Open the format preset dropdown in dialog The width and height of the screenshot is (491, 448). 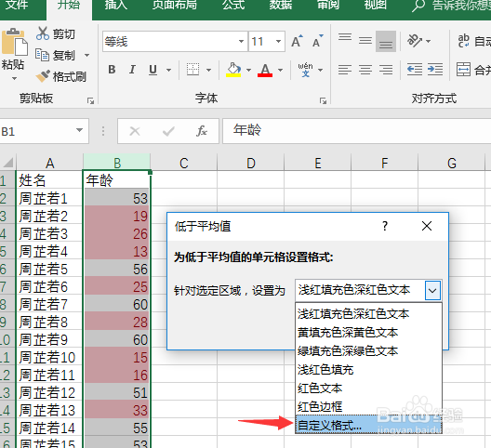[432, 291]
